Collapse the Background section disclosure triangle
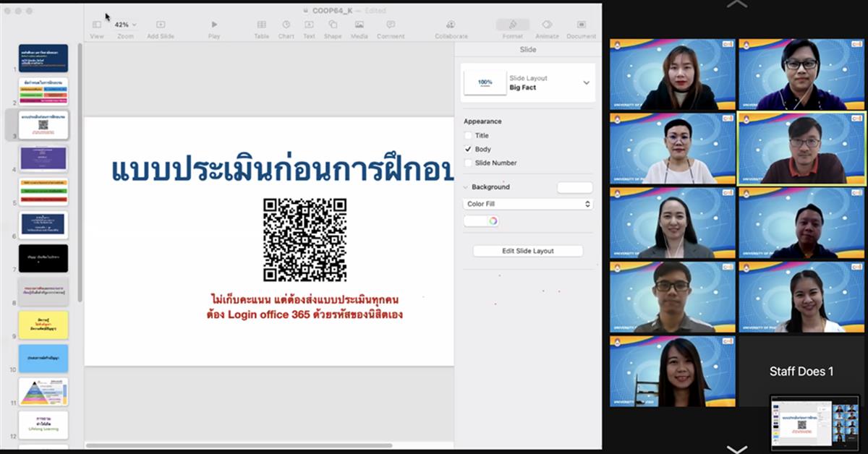The width and height of the screenshot is (868, 454). (x=467, y=187)
